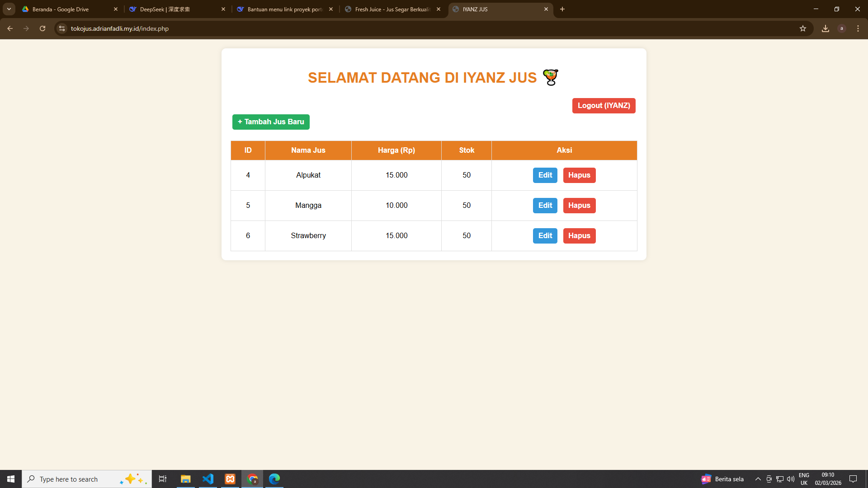Viewport: 868px width, 488px height.
Task: Open Chrome downloads icon
Action: click(x=826, y=28)
